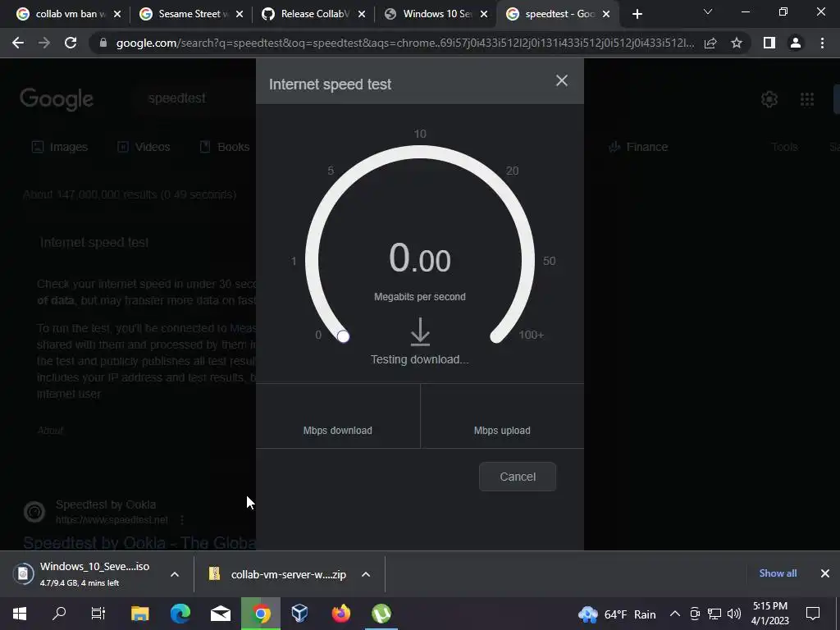Close the Release CollabVM tab
Image resolution: width=840 pixels, height=630 pixels.
point(362,14)
